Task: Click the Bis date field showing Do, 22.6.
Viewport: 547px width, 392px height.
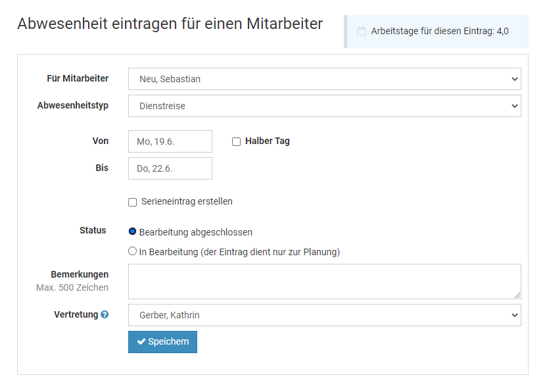Action: click(x=170, y=168)
